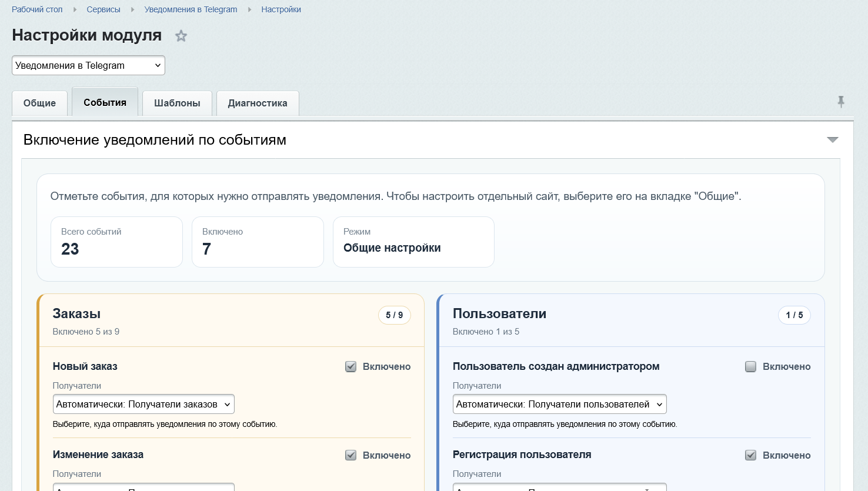Click the Всего событий 23 card
The height and width of the screenshot is (491, 868).
116,242
